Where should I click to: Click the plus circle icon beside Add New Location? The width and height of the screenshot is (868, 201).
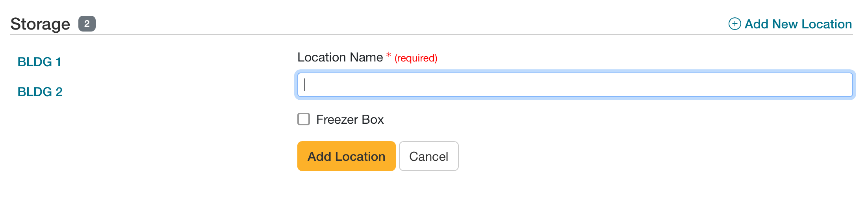[734, 24]
